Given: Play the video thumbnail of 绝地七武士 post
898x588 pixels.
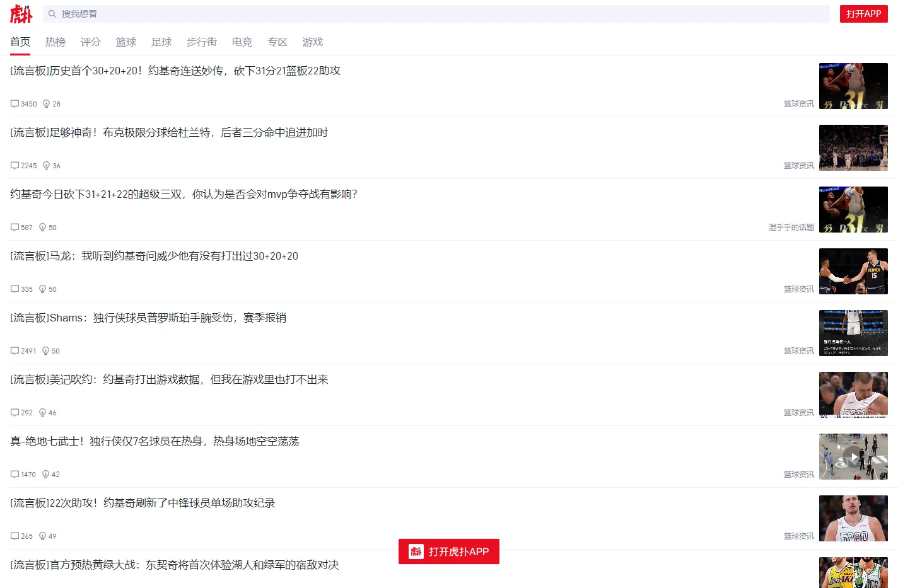Looking at the screenshot, I should [x=853, y=456].
